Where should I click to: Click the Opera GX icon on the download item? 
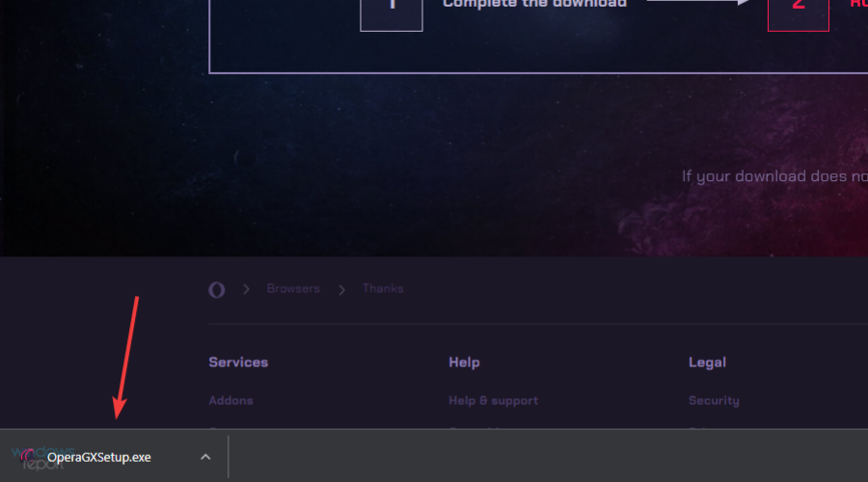coord(27,457)
